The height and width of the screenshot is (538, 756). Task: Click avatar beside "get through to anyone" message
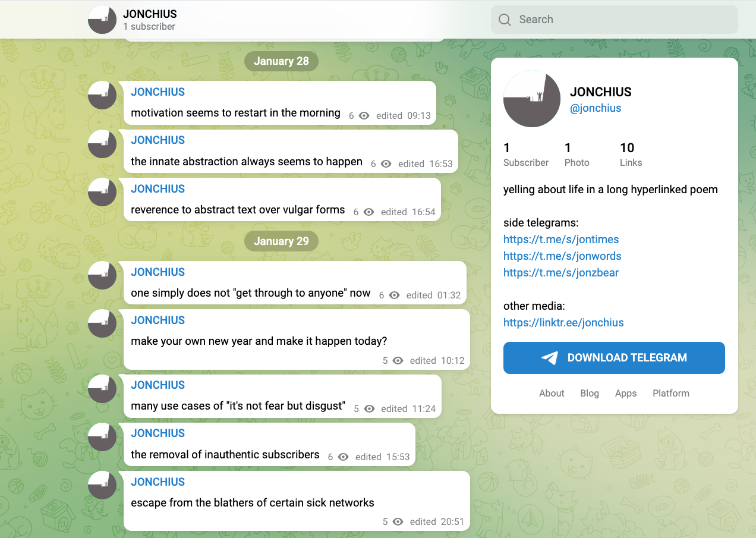102,275
